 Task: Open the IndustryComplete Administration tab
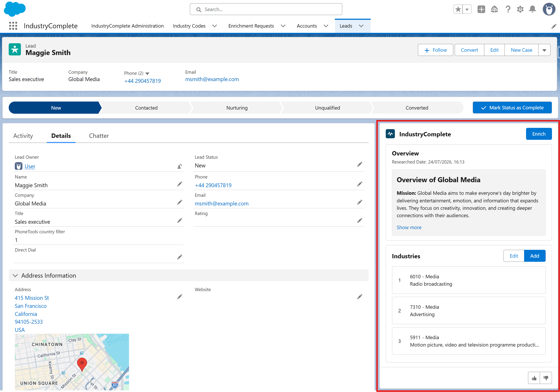127,26
